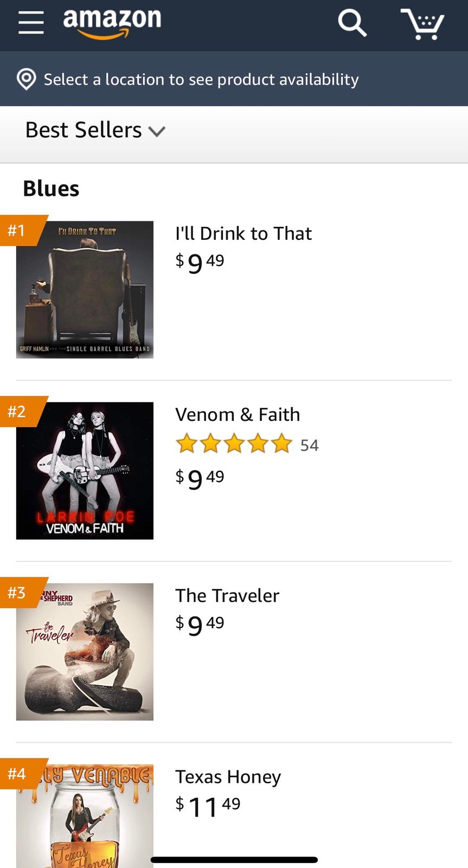
Task: Open the Venom & Faith album cover
Action: (x=85, y=471)
